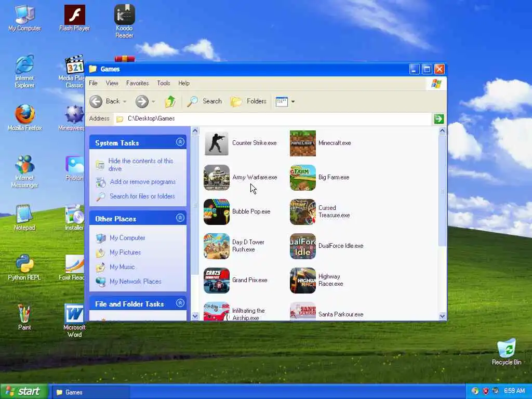Open My Music link
532x399 pixels.
point(122,267)
